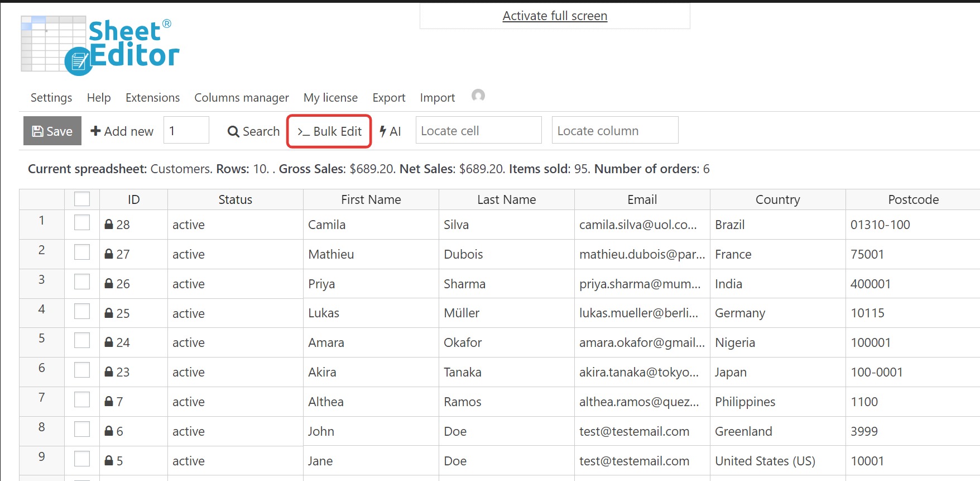Open the Settings menu
The height and width of the screenshot is (481, 980).
[x=51, y=98]
